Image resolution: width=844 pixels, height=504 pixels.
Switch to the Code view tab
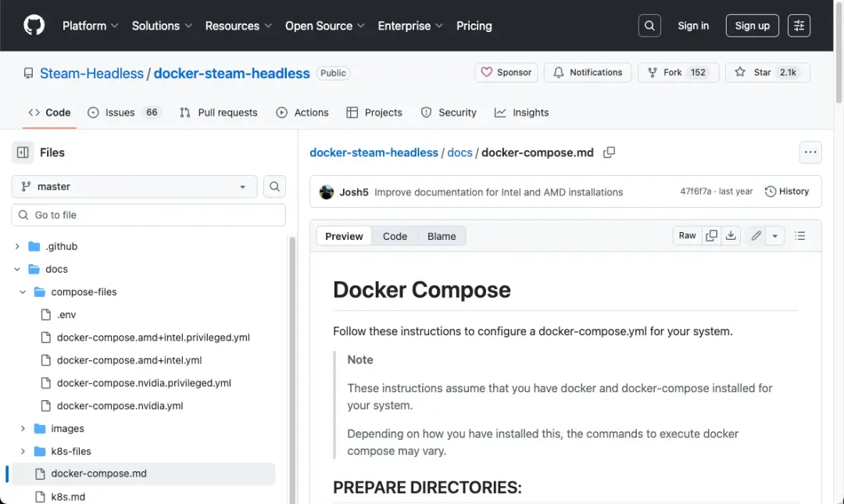395,235
